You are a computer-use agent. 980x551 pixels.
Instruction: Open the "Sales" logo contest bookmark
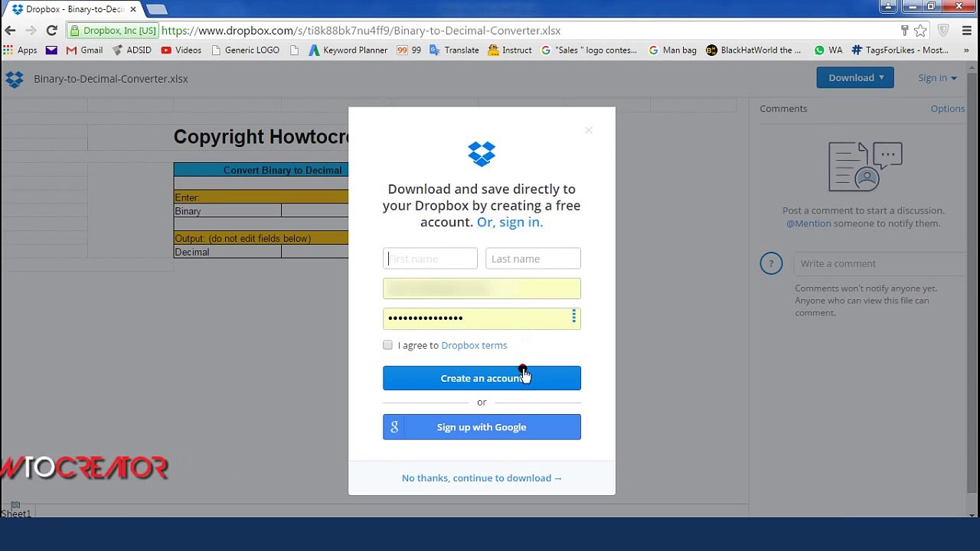click(589, 50)
